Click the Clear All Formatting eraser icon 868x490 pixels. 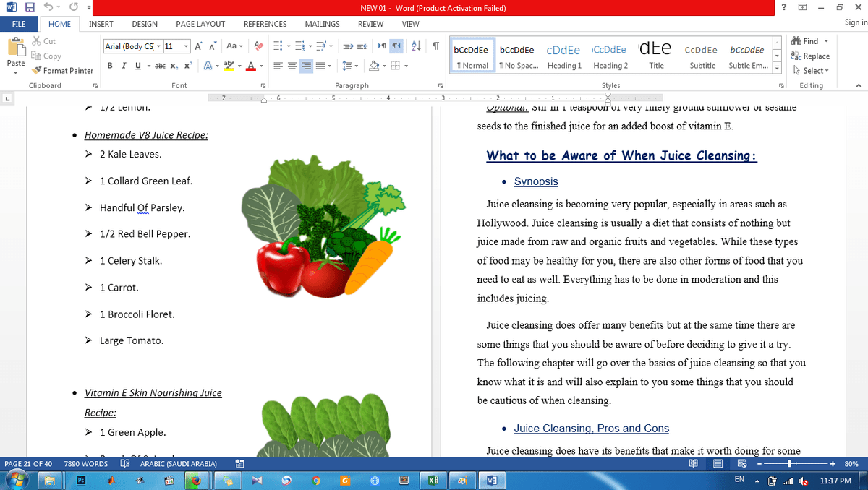coord(258,46)
